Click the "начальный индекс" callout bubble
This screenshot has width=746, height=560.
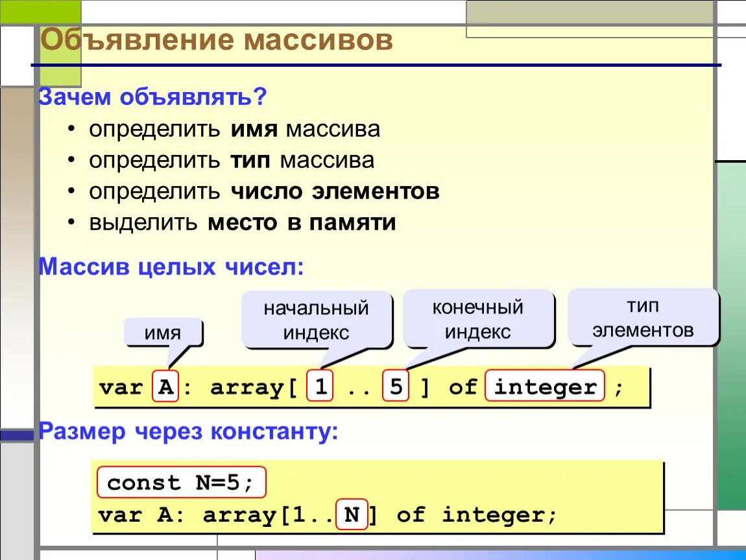(317, 320)
